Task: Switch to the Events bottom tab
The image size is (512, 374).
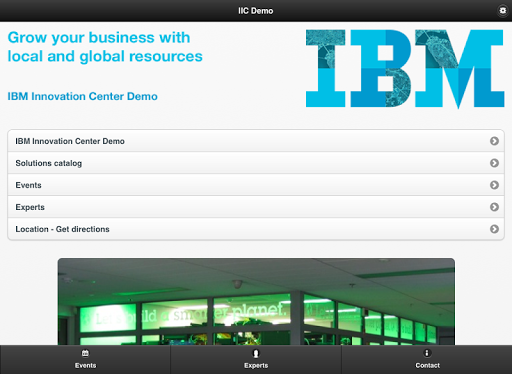Action: click(x=85, y=360)
